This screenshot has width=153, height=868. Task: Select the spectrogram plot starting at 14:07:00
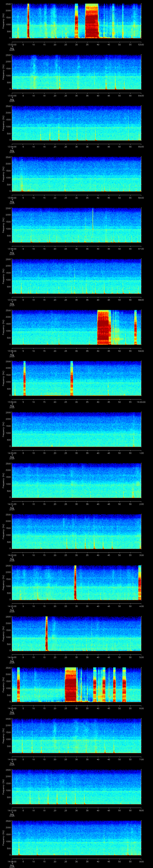[x=77, y=787]
